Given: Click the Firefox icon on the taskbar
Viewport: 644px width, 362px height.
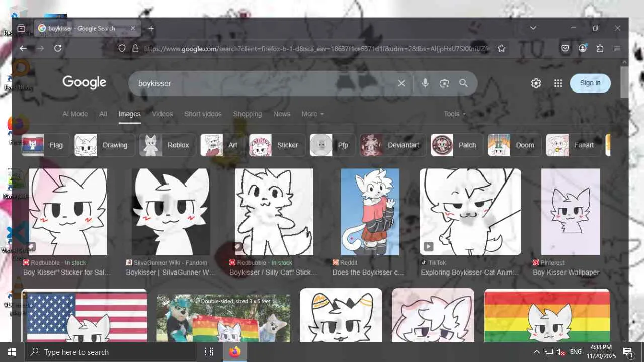Looking at the screenshot, I should point(235,352).
